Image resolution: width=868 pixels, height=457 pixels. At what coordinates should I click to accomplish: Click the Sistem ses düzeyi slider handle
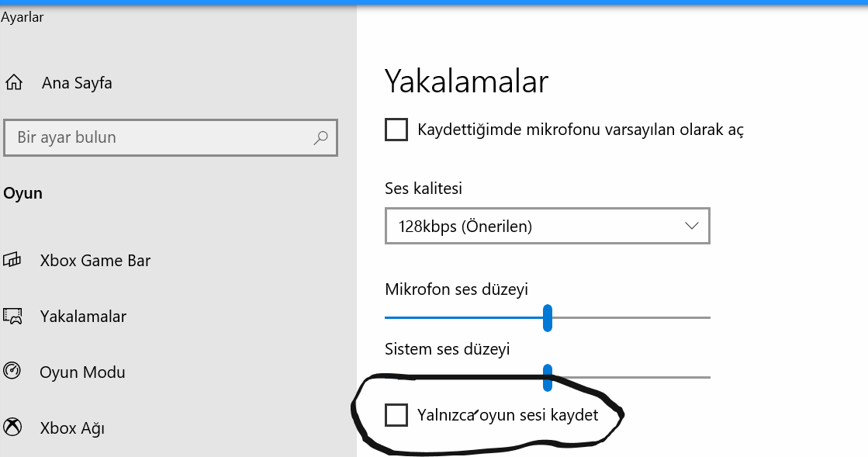(x=548, y=376)
